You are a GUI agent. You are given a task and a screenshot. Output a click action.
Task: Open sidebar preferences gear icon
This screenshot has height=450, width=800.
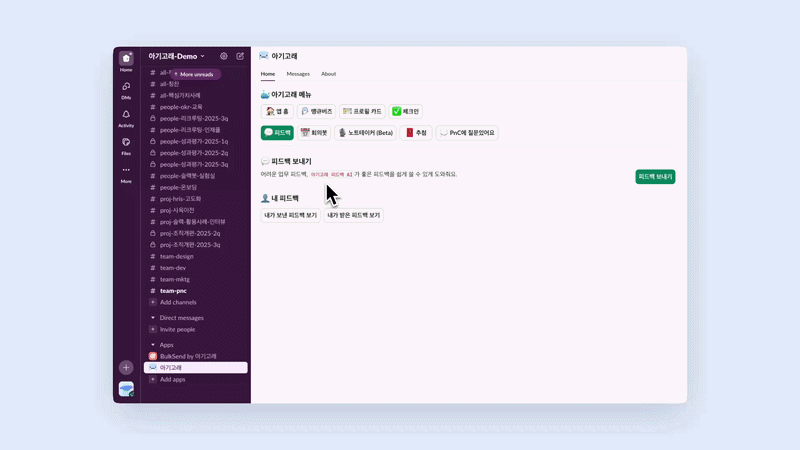(223, 56)
